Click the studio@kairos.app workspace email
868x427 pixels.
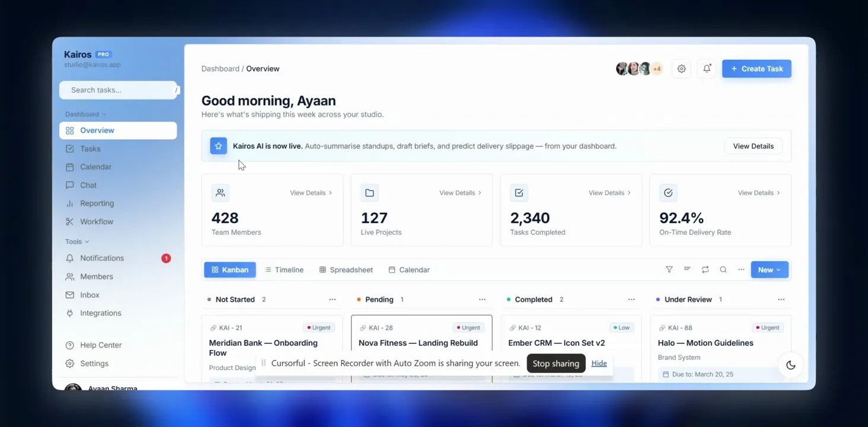[92, 65]
